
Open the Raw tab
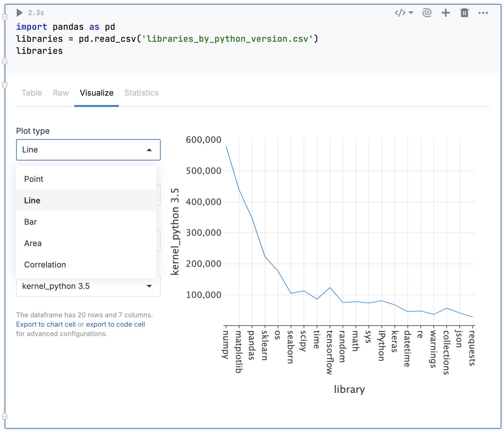pos(61,93)
